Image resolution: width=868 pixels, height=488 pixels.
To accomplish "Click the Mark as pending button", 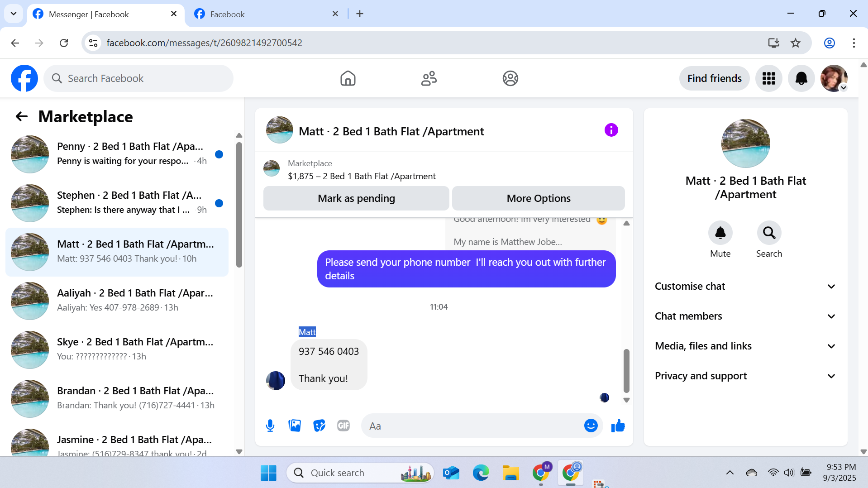I will click(356, 198).
